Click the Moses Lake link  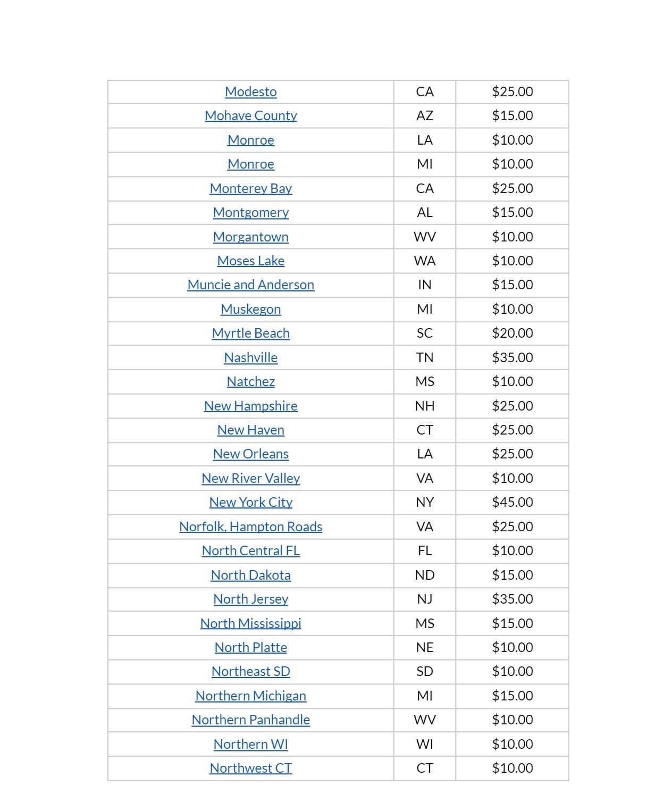tap(250, 261)
